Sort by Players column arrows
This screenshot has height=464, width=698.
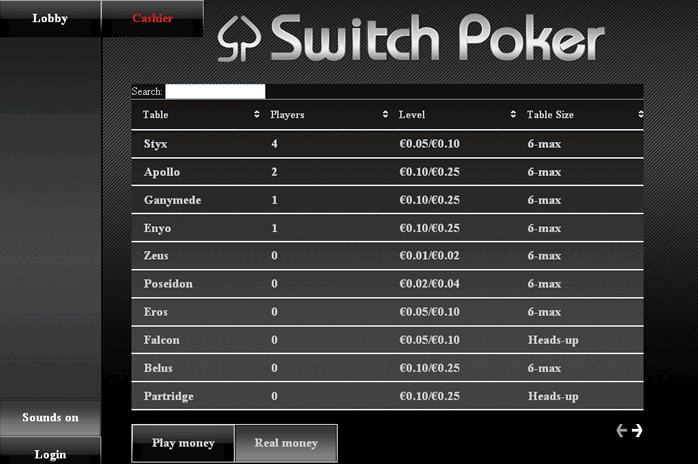click(x=385, y=114)
